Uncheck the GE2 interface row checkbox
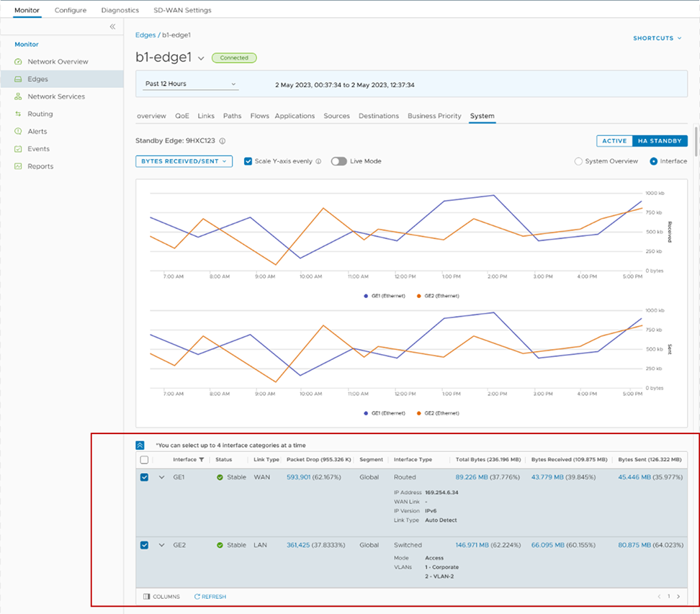The height and width of the screenshot is (614, 700). click(145, 546)
